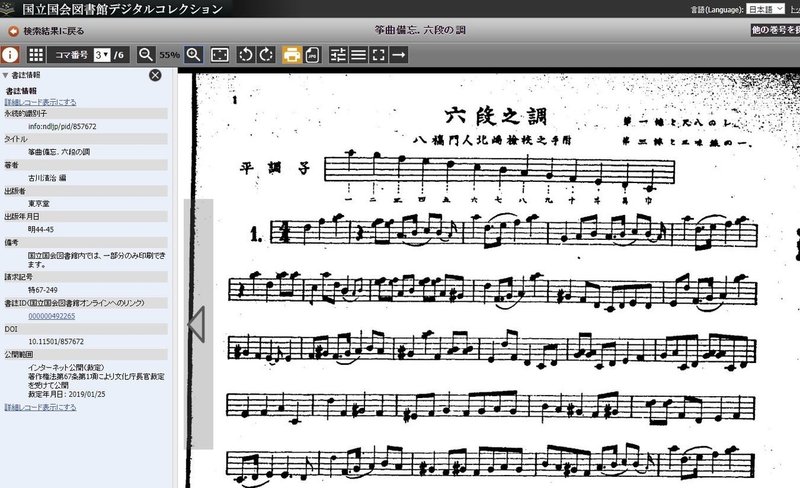This screenshot has width=800, height=488.
Task: Rotate the page clockwise
Action: (x=266, y=55)
